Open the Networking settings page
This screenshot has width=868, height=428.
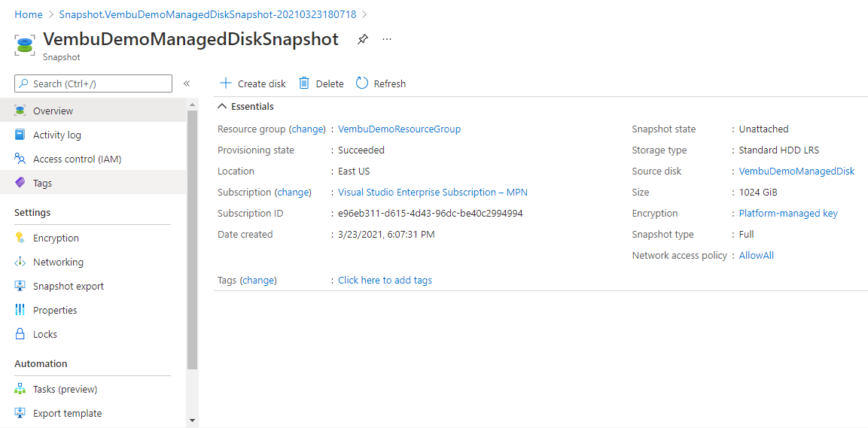point(93,262)
